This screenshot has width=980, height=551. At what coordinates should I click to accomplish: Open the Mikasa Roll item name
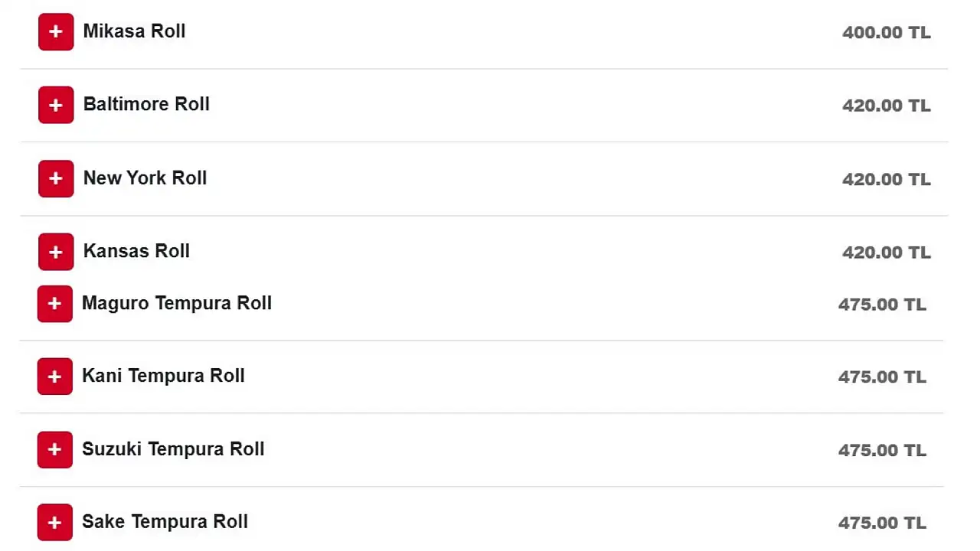pyautogui.click(x=134, y=31)
